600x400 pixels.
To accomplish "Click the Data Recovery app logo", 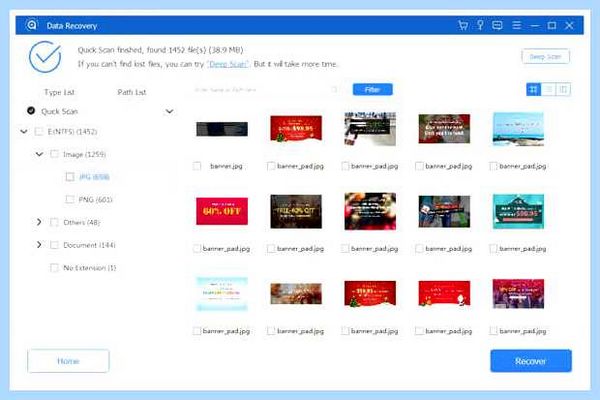I will click(x=32, y=25).
